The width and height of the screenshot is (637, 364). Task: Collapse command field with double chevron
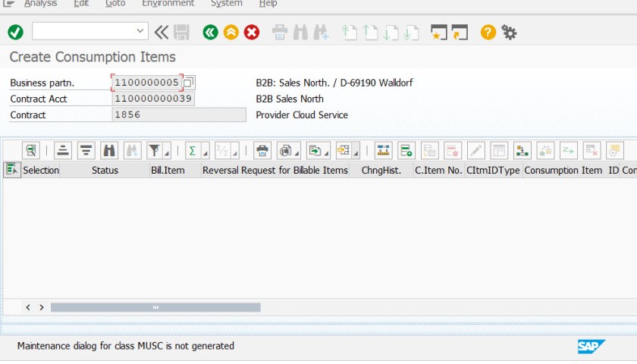(162, 32)
